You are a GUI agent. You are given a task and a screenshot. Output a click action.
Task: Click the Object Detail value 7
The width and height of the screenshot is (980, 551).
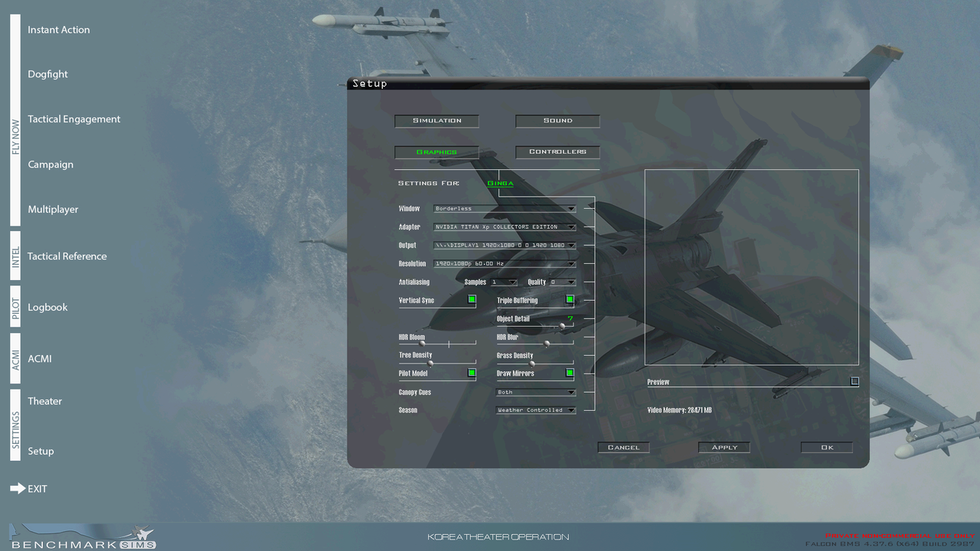(x=570, y=318)
